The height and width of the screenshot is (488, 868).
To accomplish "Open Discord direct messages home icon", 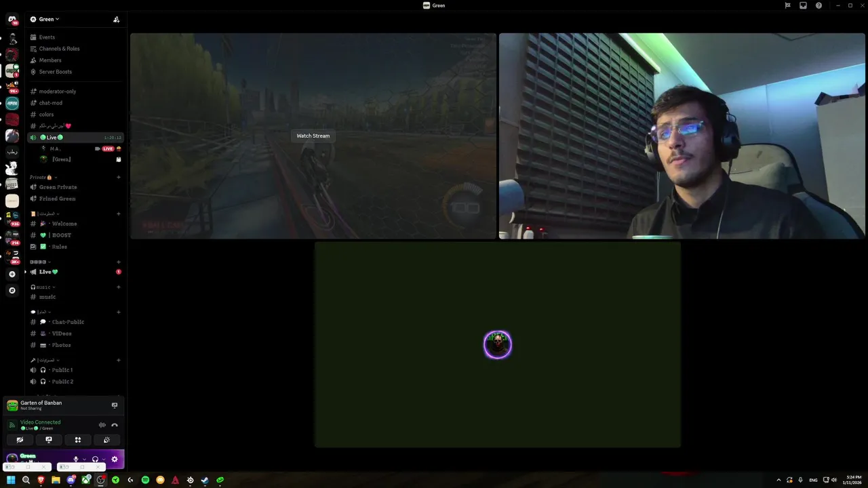I will 12,20.
